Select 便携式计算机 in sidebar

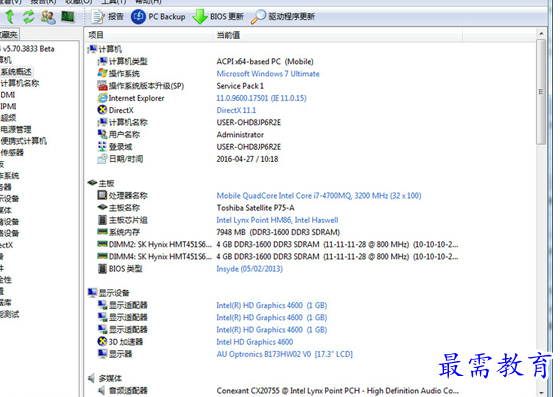[x=24, y=141]
